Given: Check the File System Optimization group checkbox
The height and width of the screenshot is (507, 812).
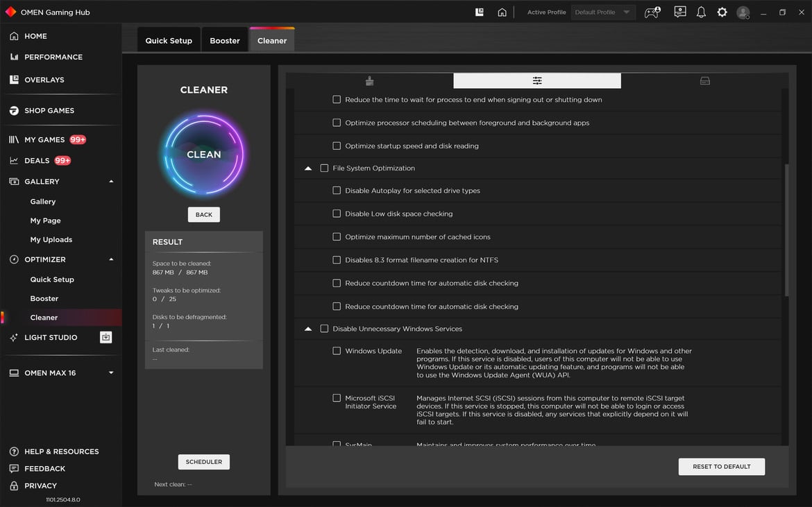Looking at the screenshot, I should (324, 168).
